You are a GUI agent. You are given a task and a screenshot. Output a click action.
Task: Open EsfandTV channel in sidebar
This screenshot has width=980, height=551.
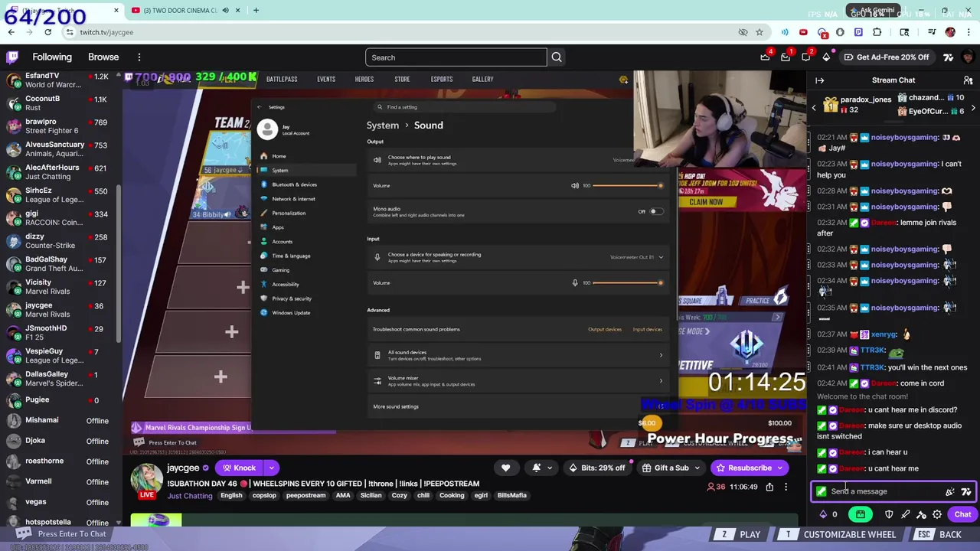(60, 80)
